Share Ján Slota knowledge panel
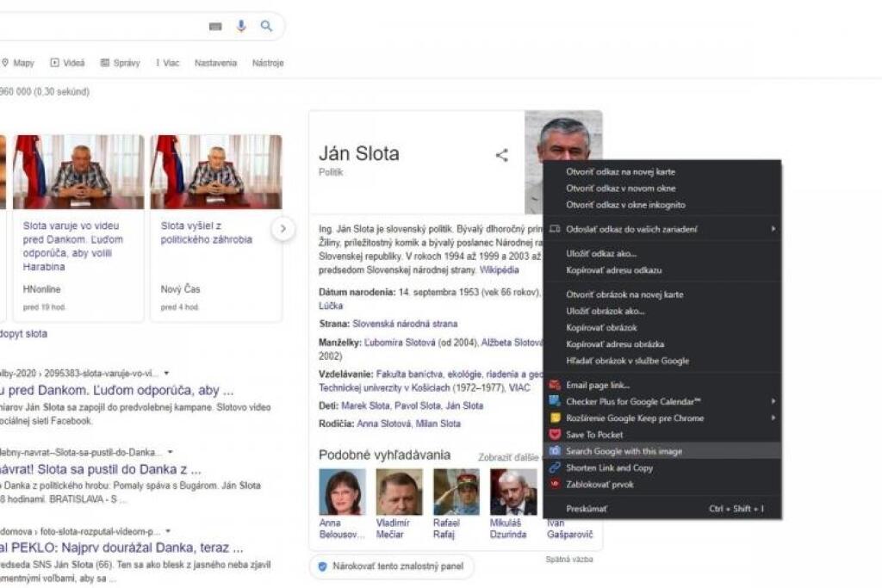This screenshot has width=882, height=588. [x=502, y=155]
